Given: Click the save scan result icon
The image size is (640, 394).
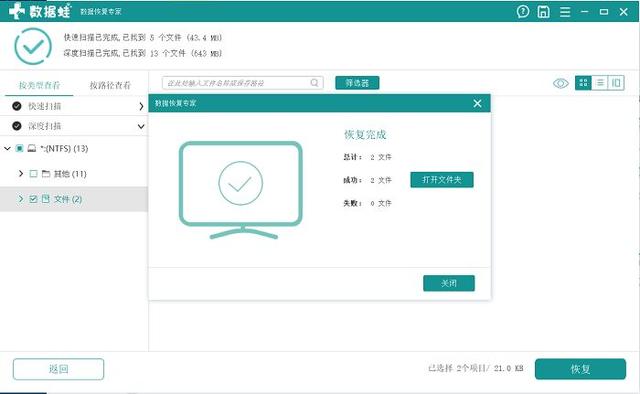Looking at the screenshot, I should 543,11.
